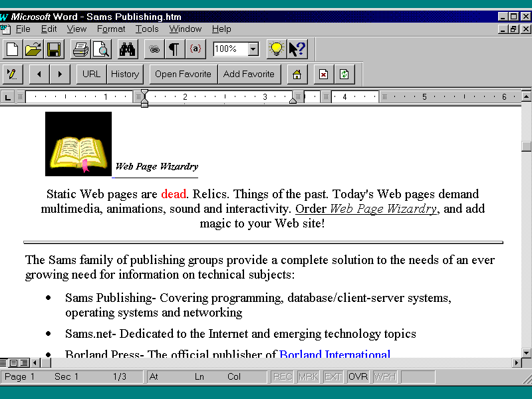Toggle the paragraph marks Show/Hide button

(174, 49)
